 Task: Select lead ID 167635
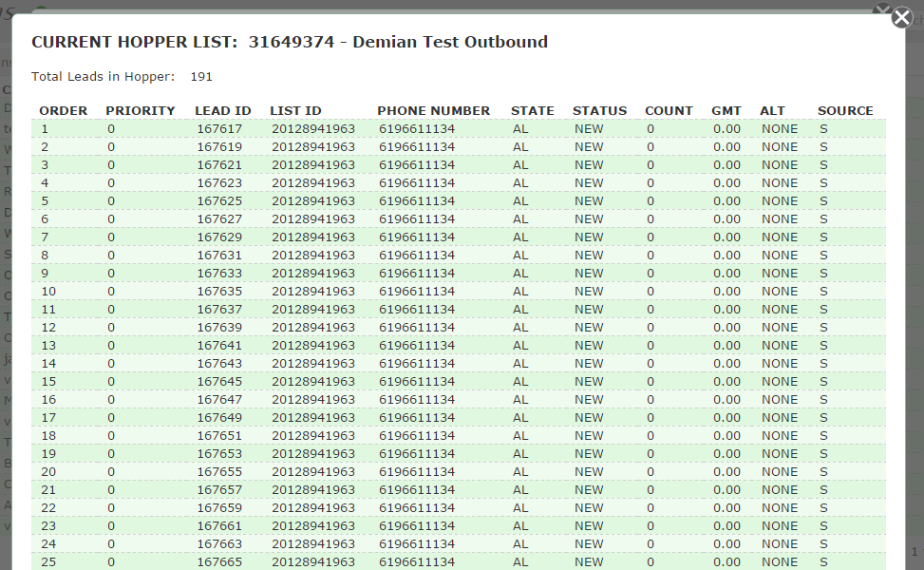(219, 292)
